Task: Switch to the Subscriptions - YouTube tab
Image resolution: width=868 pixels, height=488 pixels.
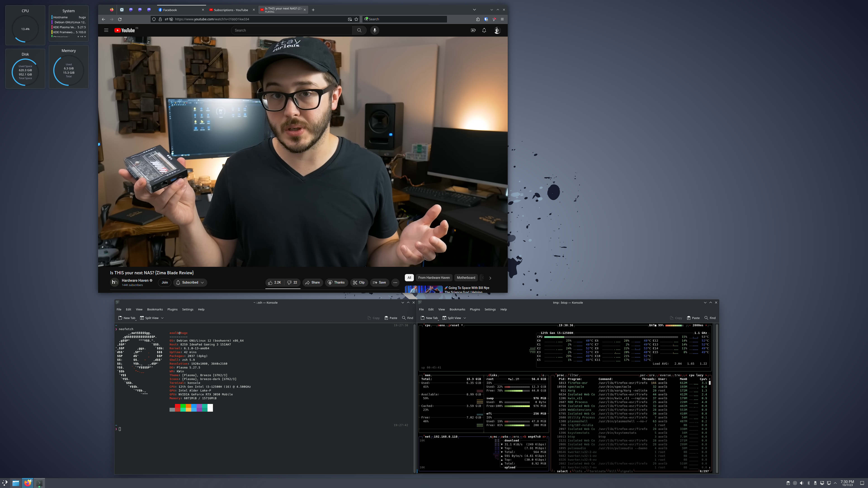Action: pos(231,10)
